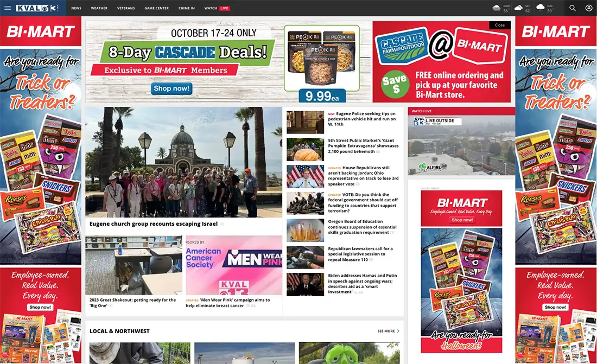Screen dimensions: 597x364
Task: Click the Cascade Farm and Outdoor logo
Action: tap(403, 48)
